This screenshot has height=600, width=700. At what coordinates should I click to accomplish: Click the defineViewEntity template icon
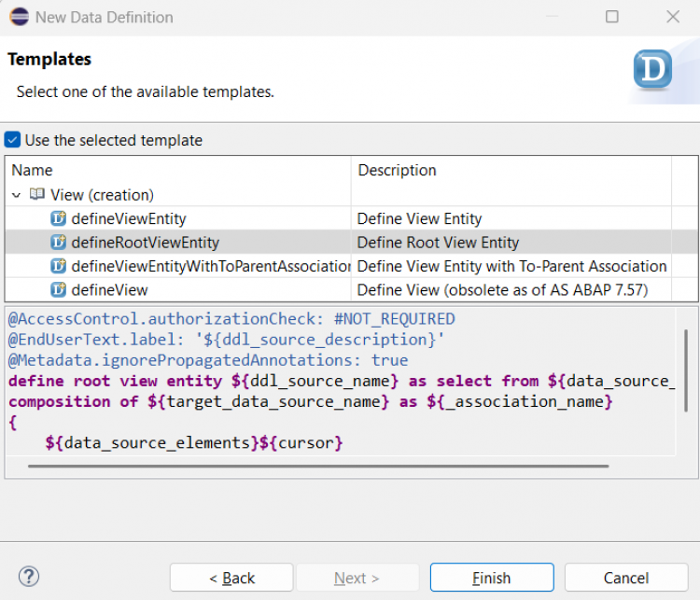point(58,219)
